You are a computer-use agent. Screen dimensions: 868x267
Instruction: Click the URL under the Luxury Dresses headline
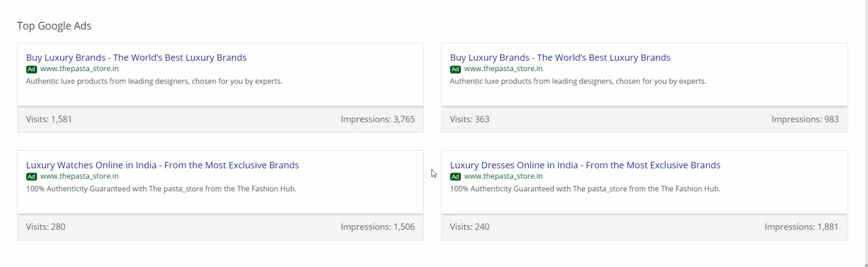(504, 176)
